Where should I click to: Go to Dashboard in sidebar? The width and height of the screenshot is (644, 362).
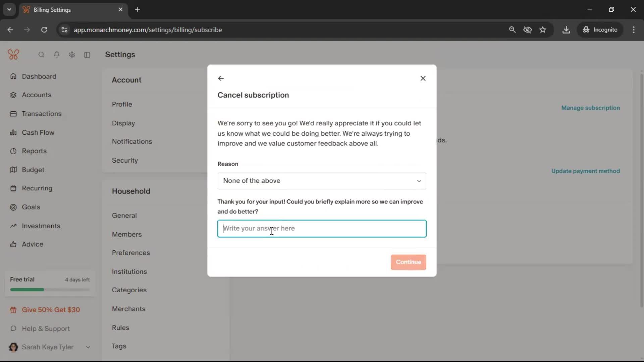click(x=39, y=76)
